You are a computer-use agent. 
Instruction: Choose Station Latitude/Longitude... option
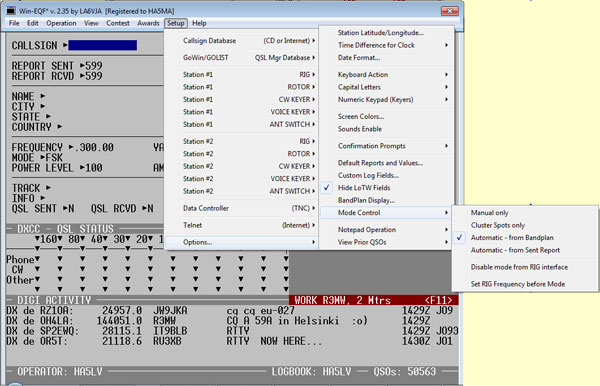pyautogui.click(x=386, y=33)
